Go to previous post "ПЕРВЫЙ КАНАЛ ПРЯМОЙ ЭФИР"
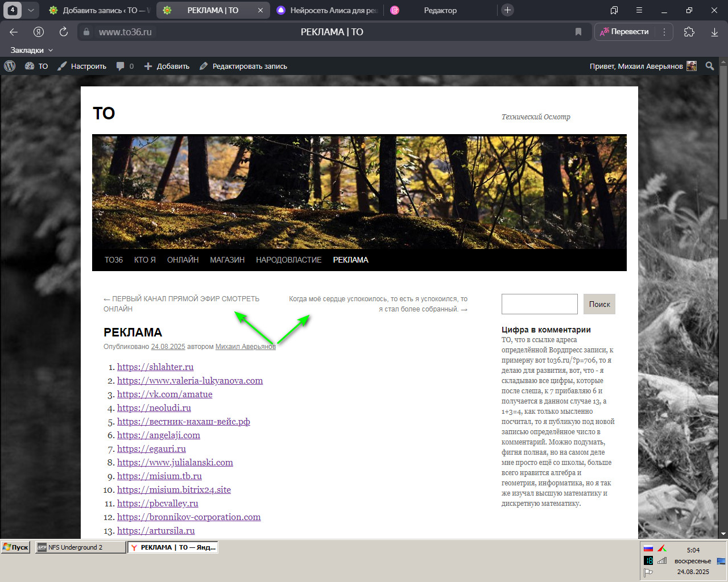Screen dimensions: 728x582 181,304
